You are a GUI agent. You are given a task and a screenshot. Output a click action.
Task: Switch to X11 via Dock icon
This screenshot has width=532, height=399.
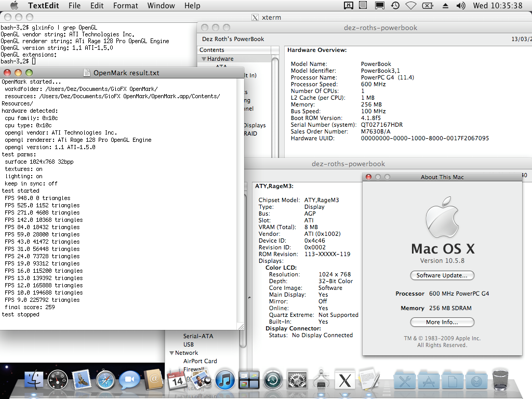(345, 380)
